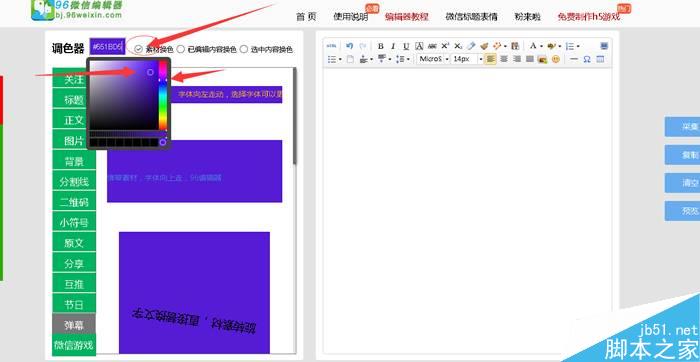Expand the font color A dropdown arrow
The image size is (700, 362).
point(541,46)
